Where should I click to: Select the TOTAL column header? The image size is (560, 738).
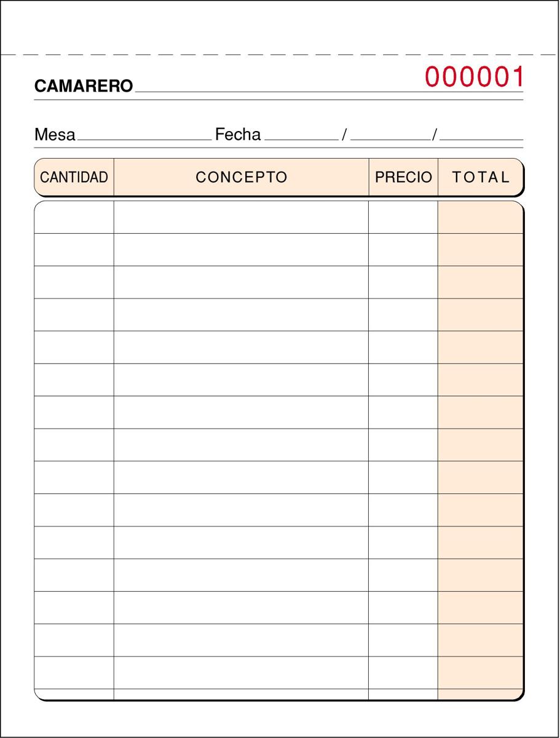coord(481,177)
